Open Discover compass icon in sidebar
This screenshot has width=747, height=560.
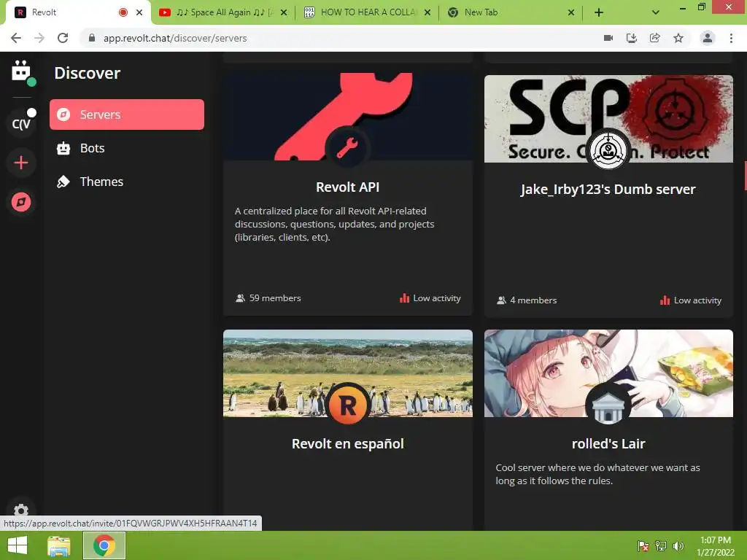tap(21, 202)
